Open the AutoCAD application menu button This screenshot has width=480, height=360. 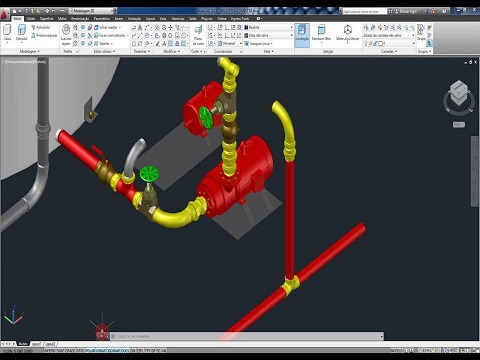[x=5, y=14]
